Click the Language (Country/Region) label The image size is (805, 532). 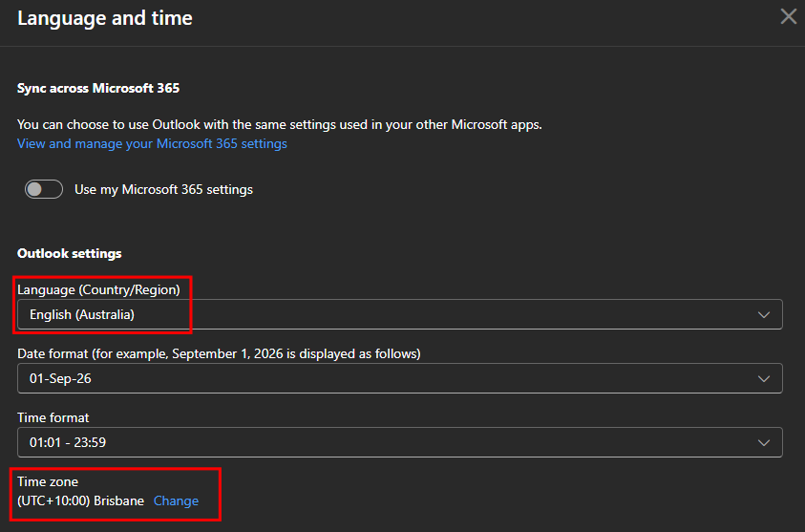tap(98, 290)
